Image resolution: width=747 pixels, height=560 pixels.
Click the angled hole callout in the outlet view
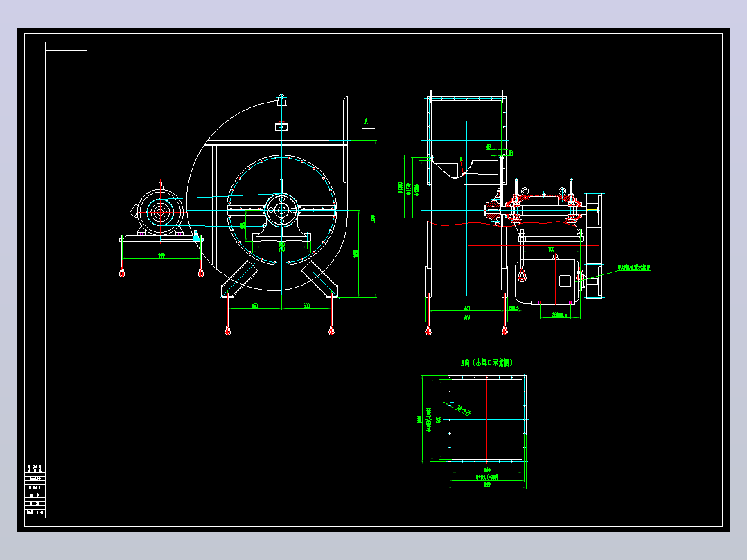click(x=464, y=410)
